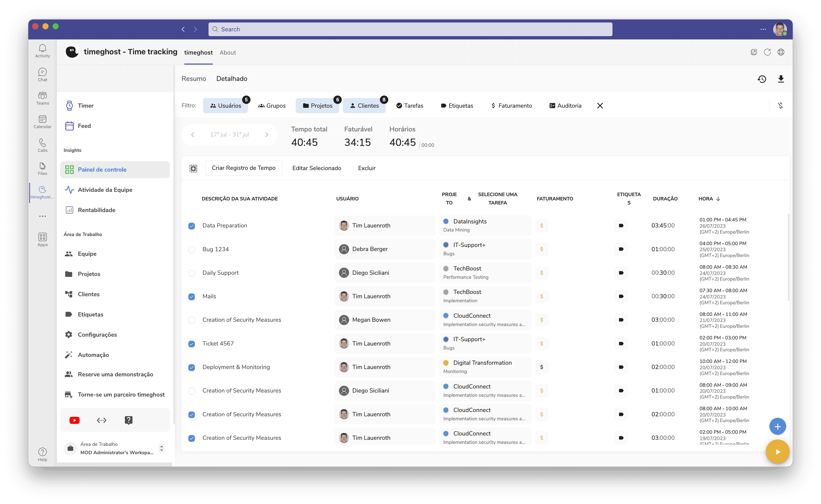The height and width of the screenshot is (504, 821).
Task: Click the report history clock icon
Action: pos(762,79)
